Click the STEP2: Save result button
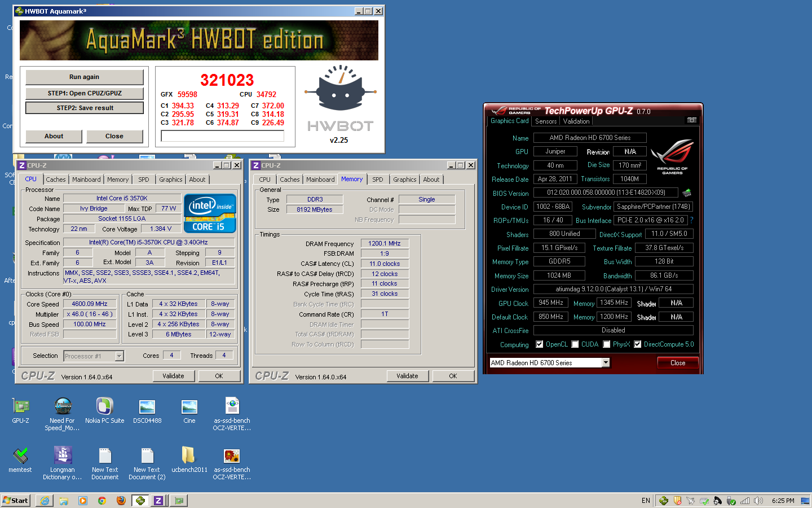 (x=85, y=108)
